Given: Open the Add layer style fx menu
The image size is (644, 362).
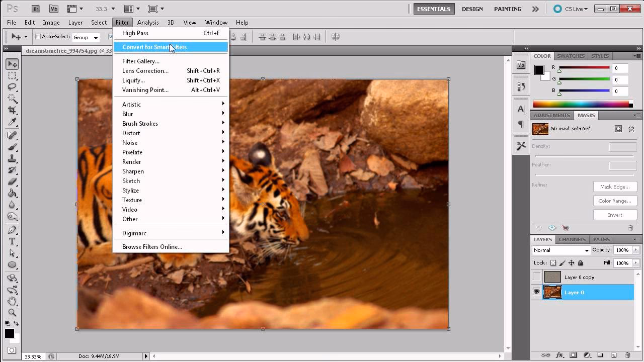Looking at the screenshot, I should click(x=559, y=354).
